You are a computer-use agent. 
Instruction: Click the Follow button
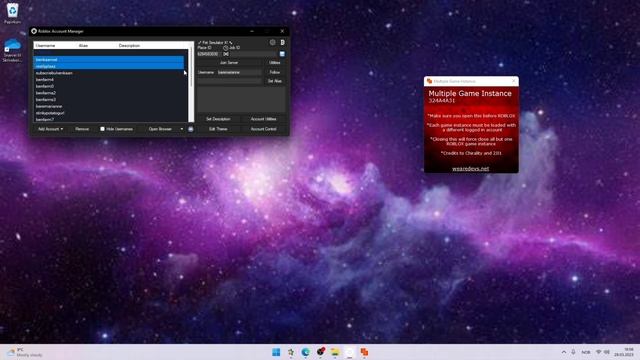tap(275, 72)
